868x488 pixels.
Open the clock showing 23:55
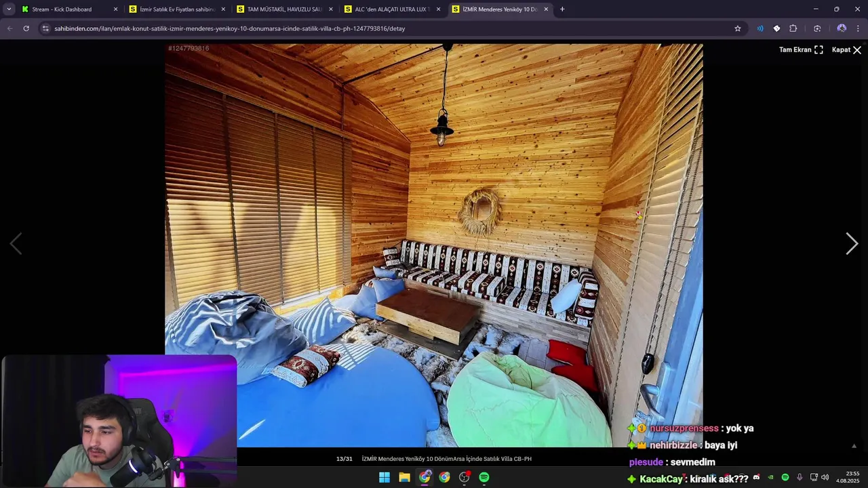pyautogui.click(x=848, y=477)
